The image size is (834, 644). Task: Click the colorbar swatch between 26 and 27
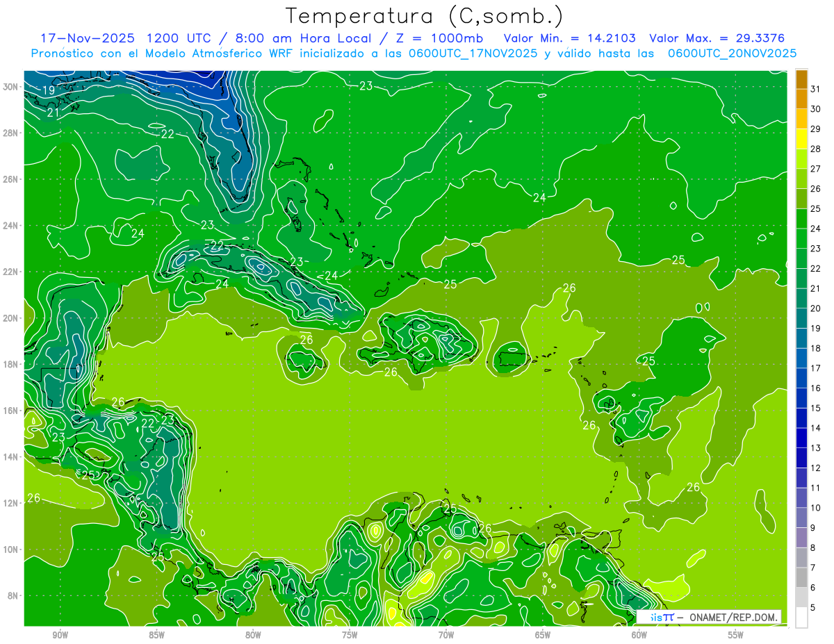click(801, 179)
